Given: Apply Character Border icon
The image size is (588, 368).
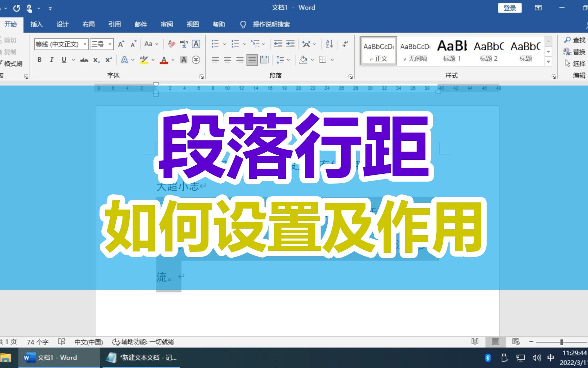Looking at the screenshot, I should point(196,44).
